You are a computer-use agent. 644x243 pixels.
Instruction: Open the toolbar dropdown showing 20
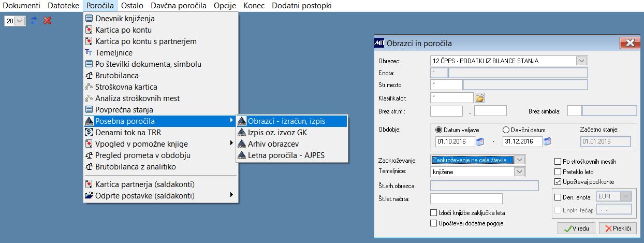20,21
